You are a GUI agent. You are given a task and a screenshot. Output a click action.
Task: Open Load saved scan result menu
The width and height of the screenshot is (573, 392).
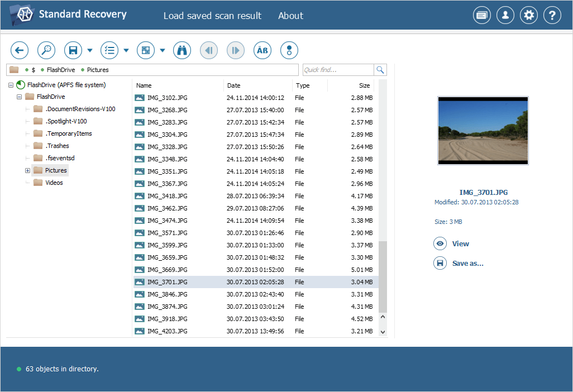pyautogui.click(x=212, y=16)
